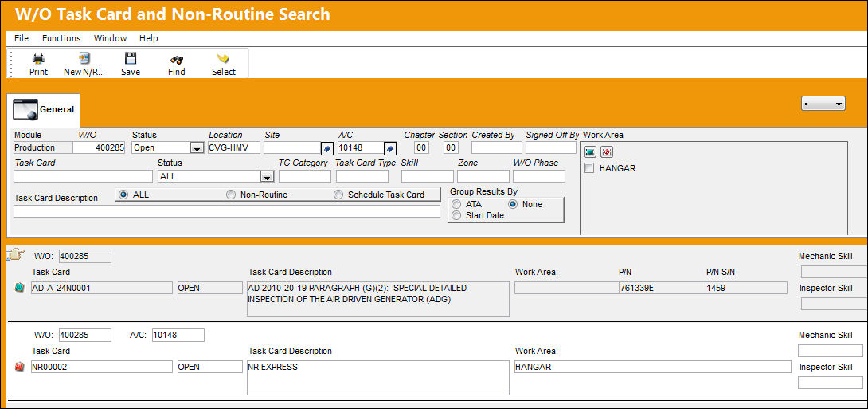Click the Task Card Description search field
The image size is (868, 409).
point(227,211)
